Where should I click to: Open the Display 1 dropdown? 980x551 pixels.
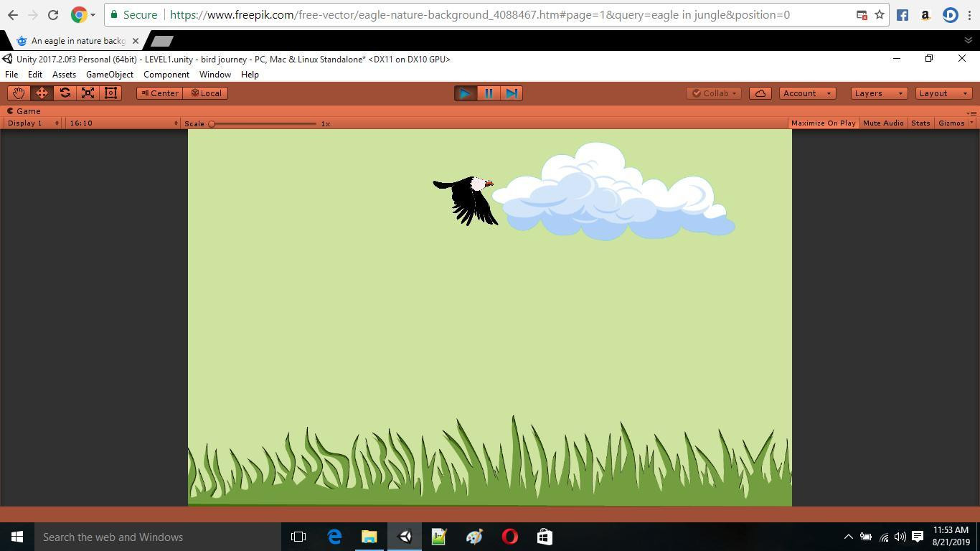[33, 123]
